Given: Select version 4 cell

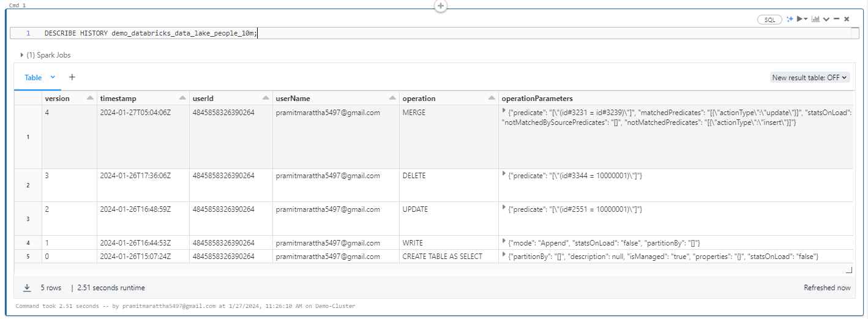Looking at the screenshot, I should (x=69, y=137).
